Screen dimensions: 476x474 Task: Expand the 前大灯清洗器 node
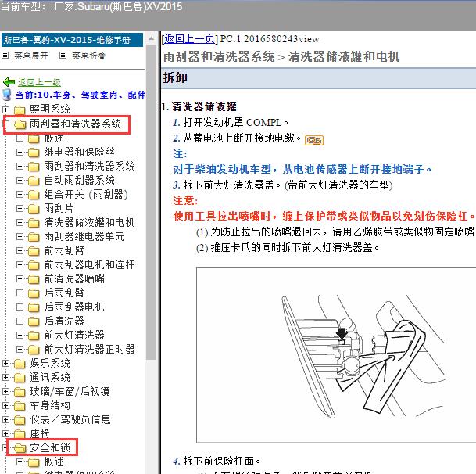click(20, 335)
